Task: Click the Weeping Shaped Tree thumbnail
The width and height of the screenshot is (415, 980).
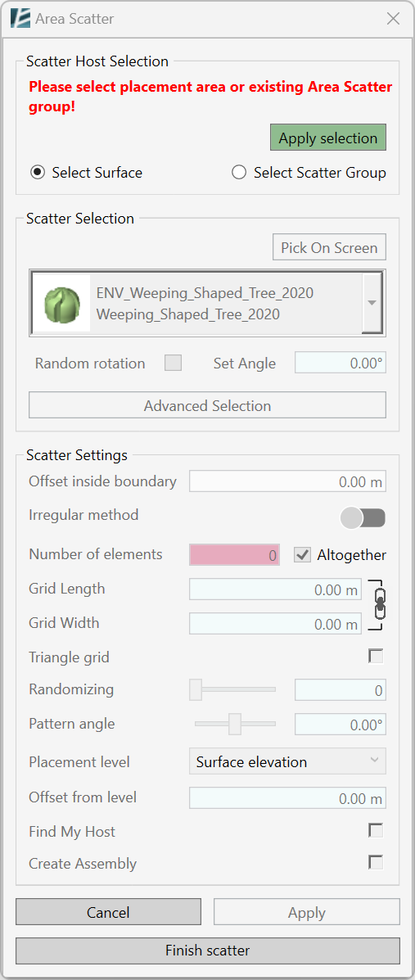Action: click(x=62, y=302)
